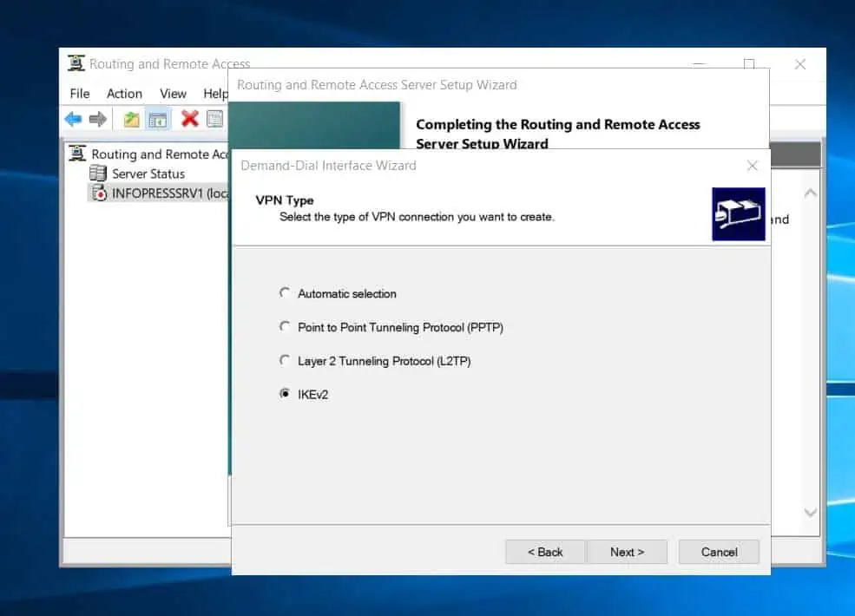The image size is (855, 616).
Task: Open the File menu
Action: pos(79,94)
